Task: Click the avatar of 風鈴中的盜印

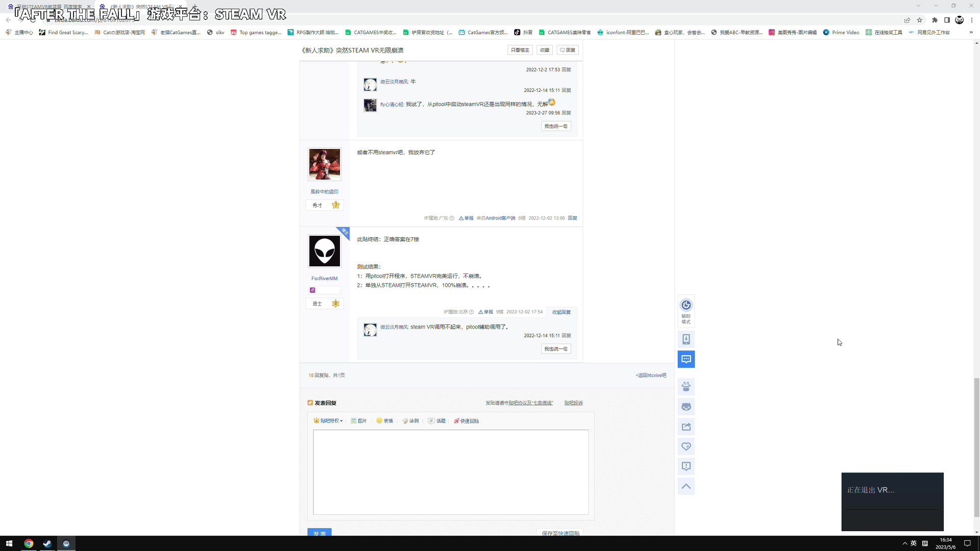Action: pos(325,164)
